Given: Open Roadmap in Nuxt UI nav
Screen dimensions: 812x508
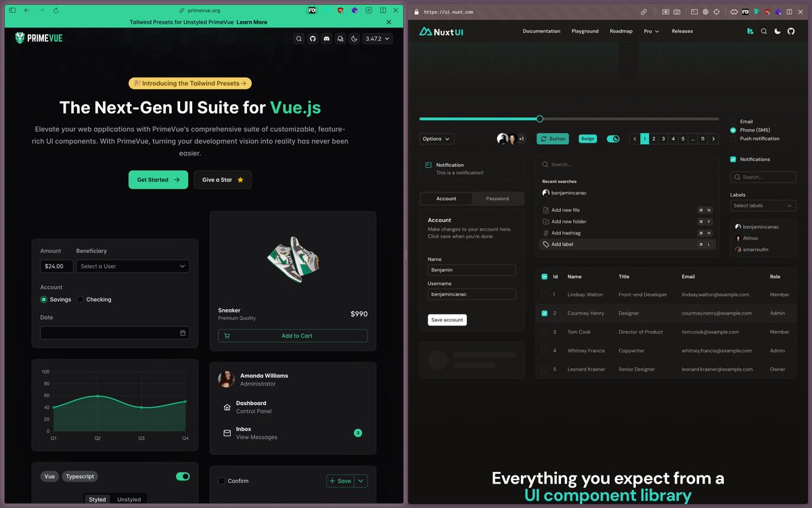Looking at the screenshot, I should coord(621,31).
